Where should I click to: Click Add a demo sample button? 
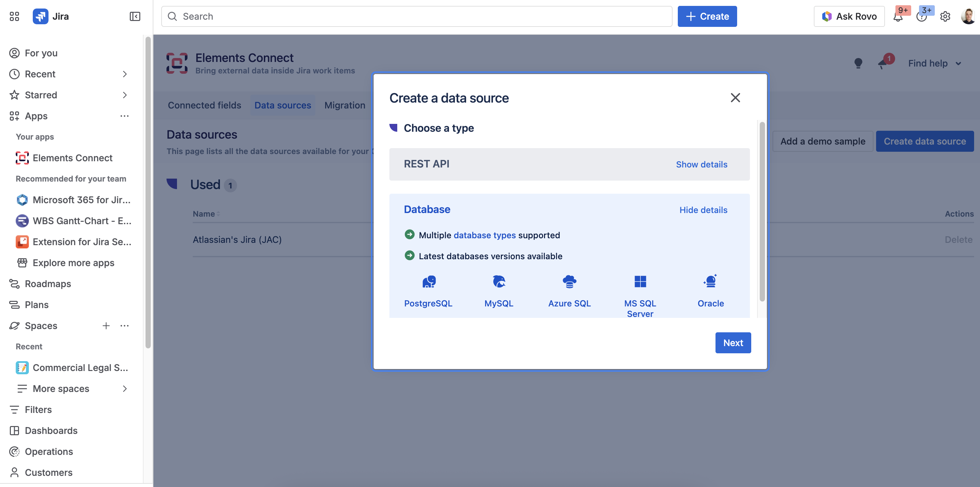tap(823, 142)
